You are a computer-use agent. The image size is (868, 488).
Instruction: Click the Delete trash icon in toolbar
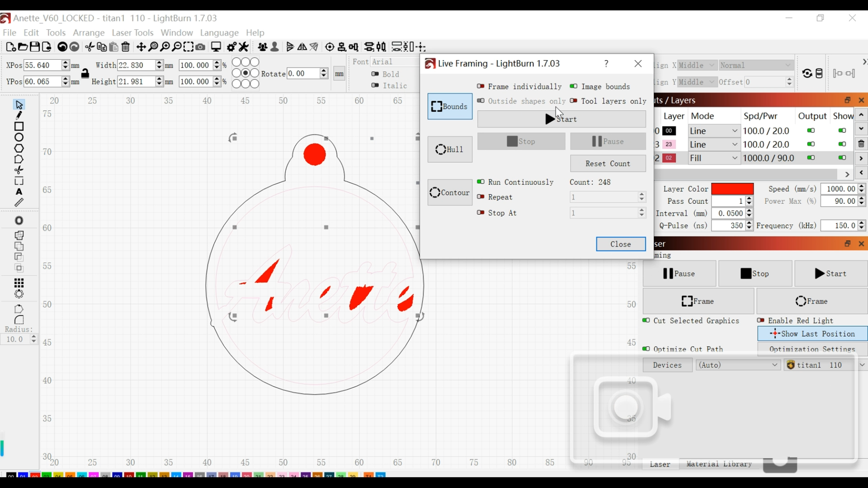pyautogui.click(x=126, y=47)
